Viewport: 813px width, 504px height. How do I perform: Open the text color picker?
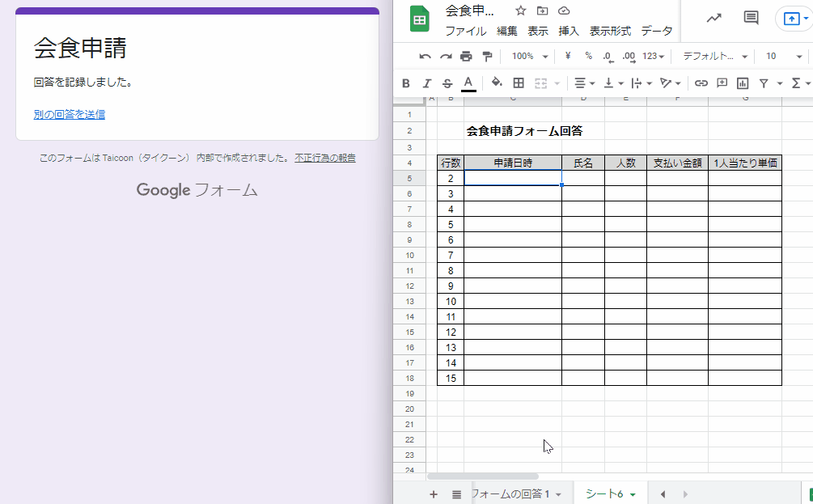click(x=468, y=83)
